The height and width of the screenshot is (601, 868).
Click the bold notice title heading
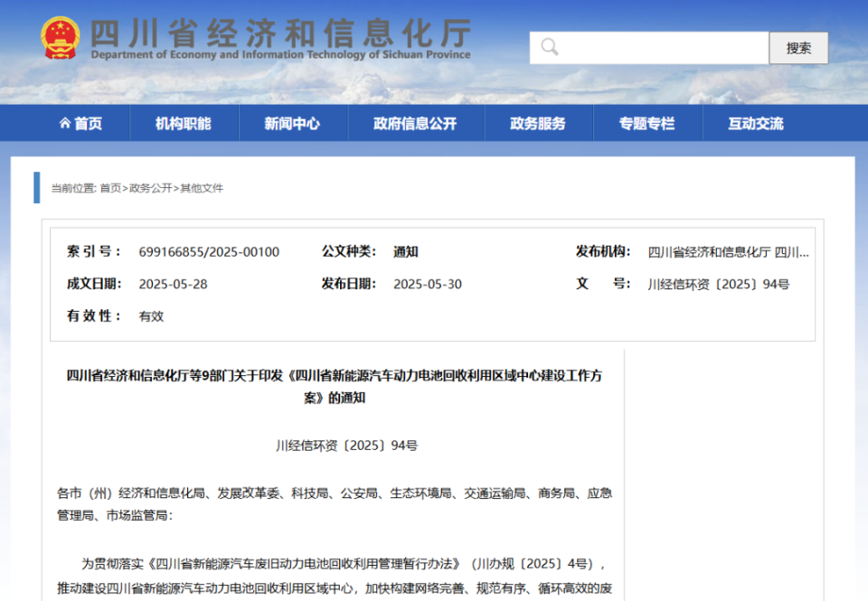[335, 386]
